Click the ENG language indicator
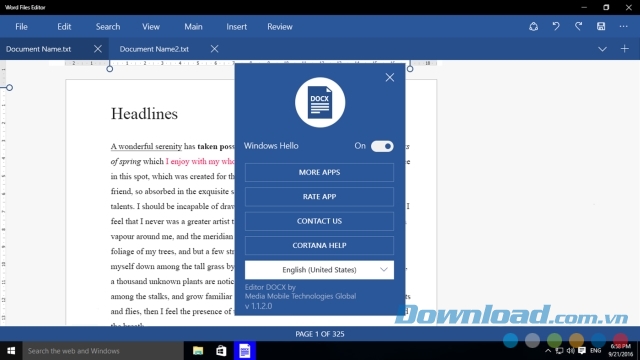This screenshot has width=640, height=360. pyautogui.click(x=596, y=351)
